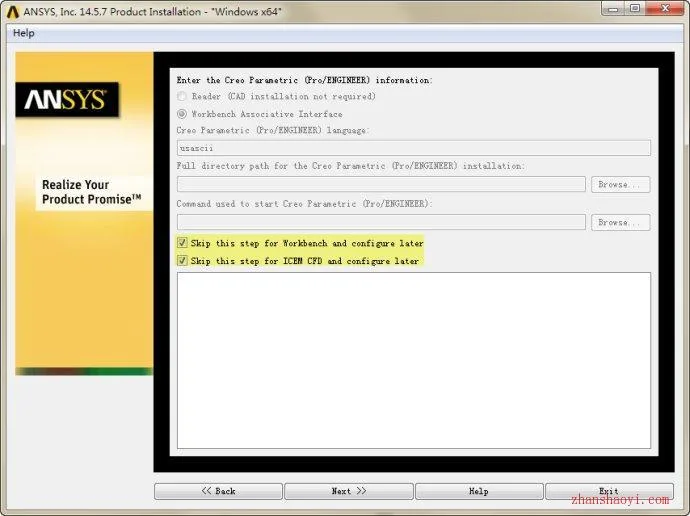Go to Next installation step
Screen dimensions: 690x516
pos(349,491)
